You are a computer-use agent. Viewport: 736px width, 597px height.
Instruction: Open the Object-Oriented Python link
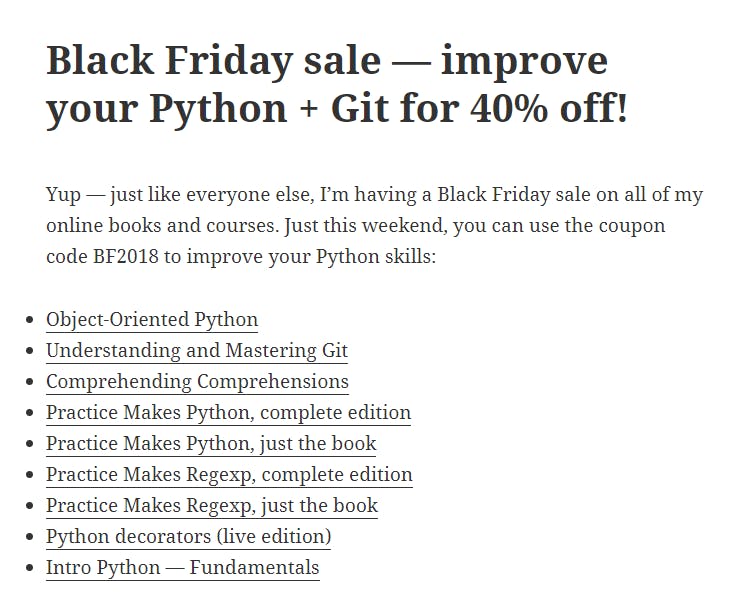pos(152,320)
